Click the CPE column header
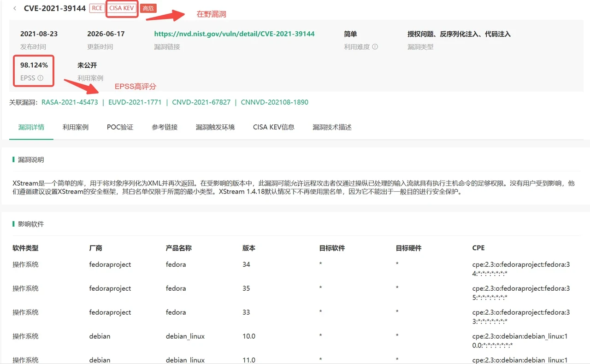This screenshot has height=364, width=590. 478,248
